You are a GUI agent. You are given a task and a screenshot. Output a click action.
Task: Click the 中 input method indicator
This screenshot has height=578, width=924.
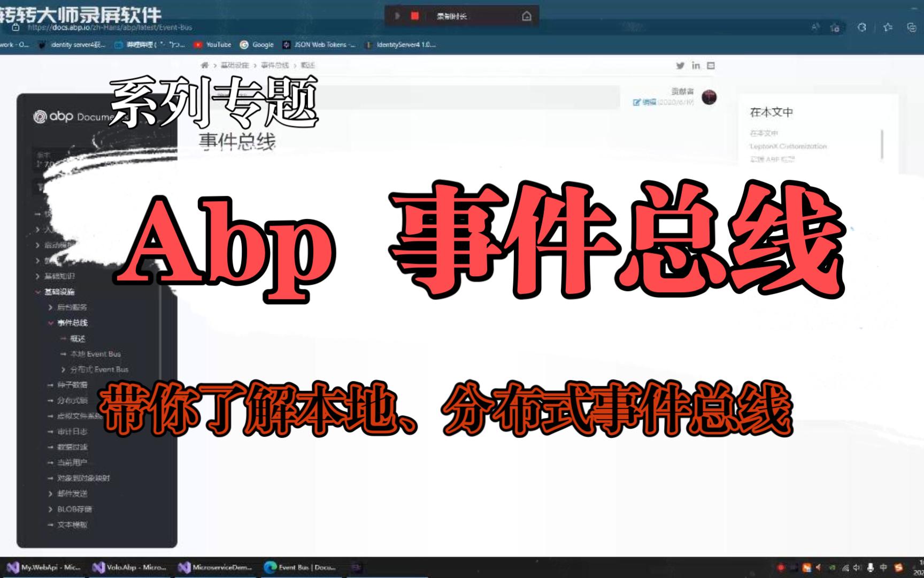(x=883, y=568)
